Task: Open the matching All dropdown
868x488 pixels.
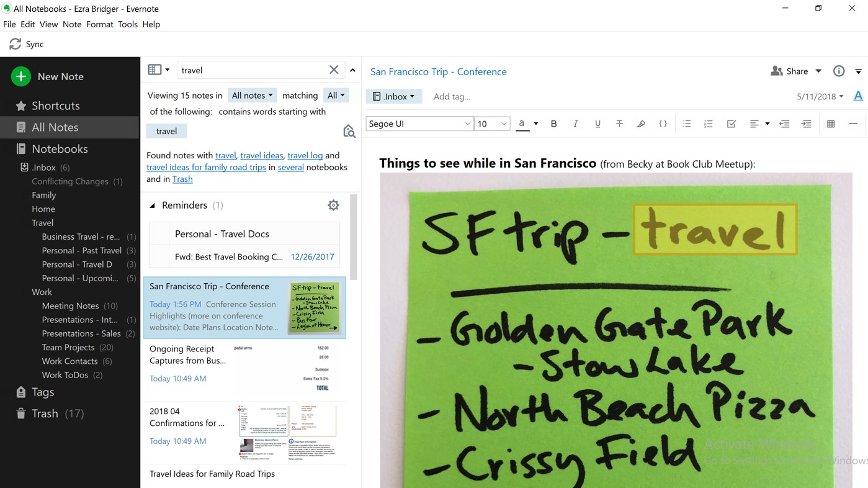Action: click(x=336, y=95)
